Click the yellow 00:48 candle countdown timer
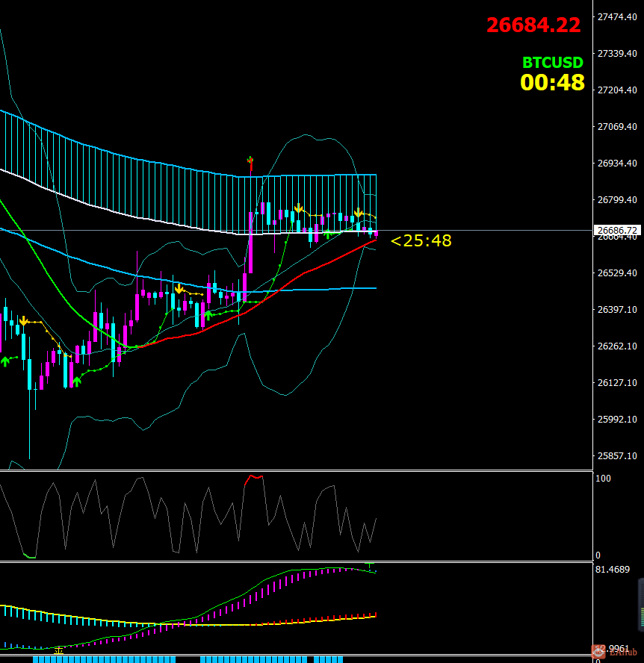The width and height of the screenshot is (644, 663). point(552,82)
